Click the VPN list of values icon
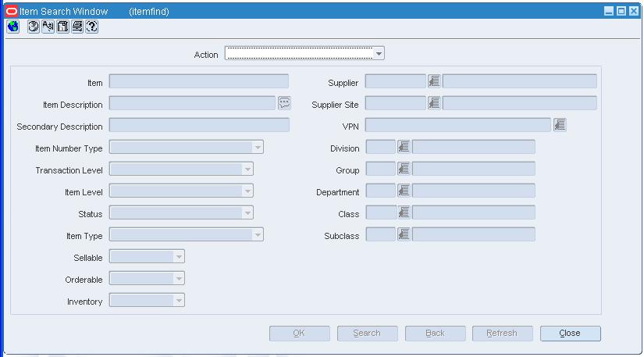Image resolution: width=644 pixels, height=357 pixels. coord(560,125)
